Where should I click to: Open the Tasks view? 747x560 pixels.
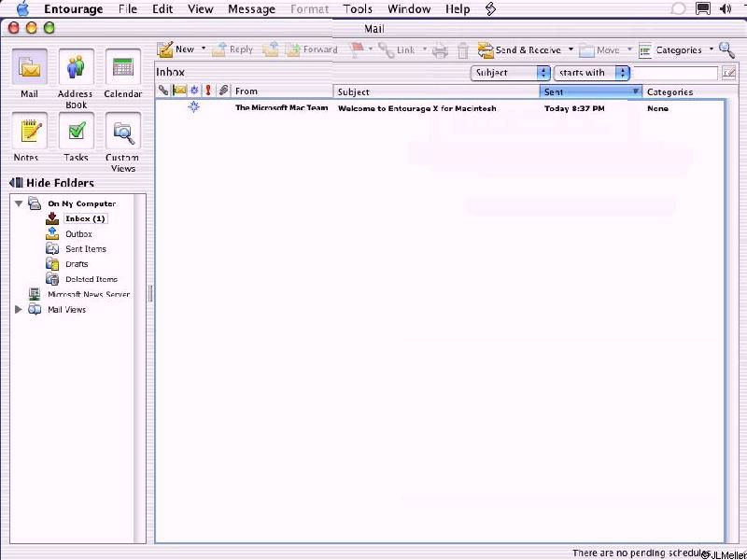[77, 136]
